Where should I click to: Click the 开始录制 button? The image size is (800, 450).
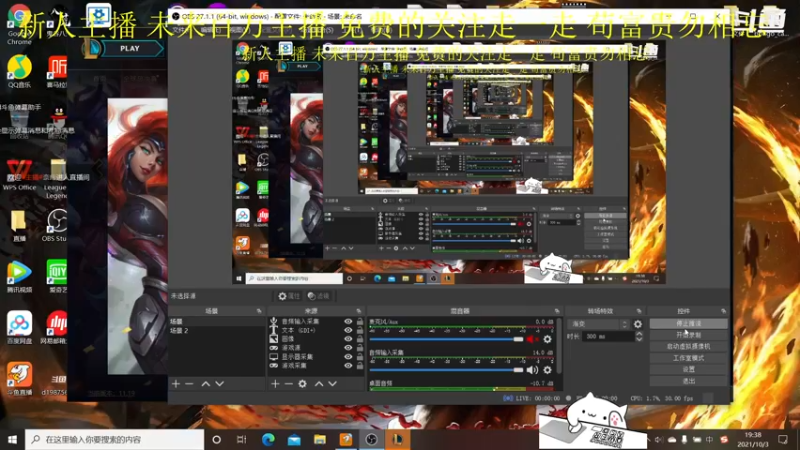pos(688,335)
